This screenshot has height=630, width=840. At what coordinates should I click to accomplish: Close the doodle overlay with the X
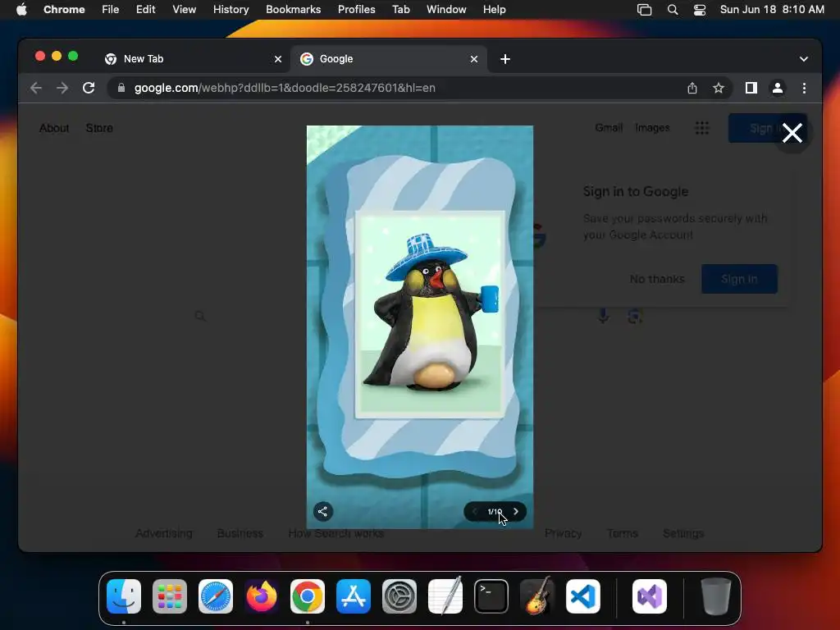(792, 133)
